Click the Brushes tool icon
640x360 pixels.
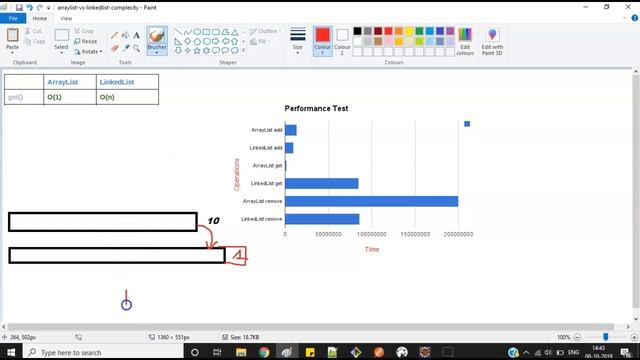coord(157,35)
